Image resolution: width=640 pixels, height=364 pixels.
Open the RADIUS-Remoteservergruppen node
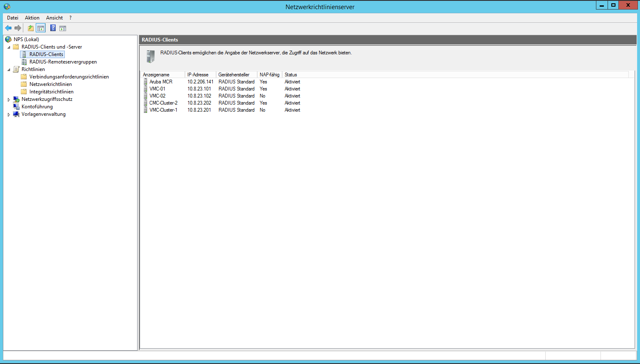(63, 62)
